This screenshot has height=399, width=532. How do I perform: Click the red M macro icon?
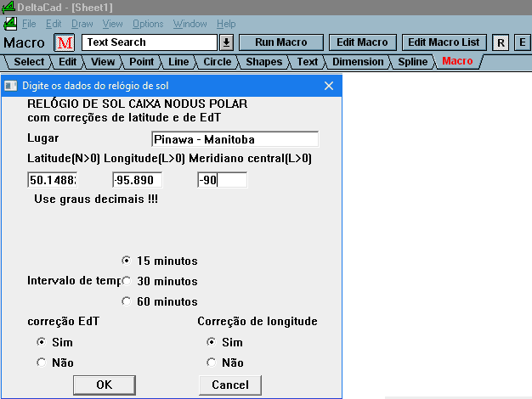tap(65, 42)
